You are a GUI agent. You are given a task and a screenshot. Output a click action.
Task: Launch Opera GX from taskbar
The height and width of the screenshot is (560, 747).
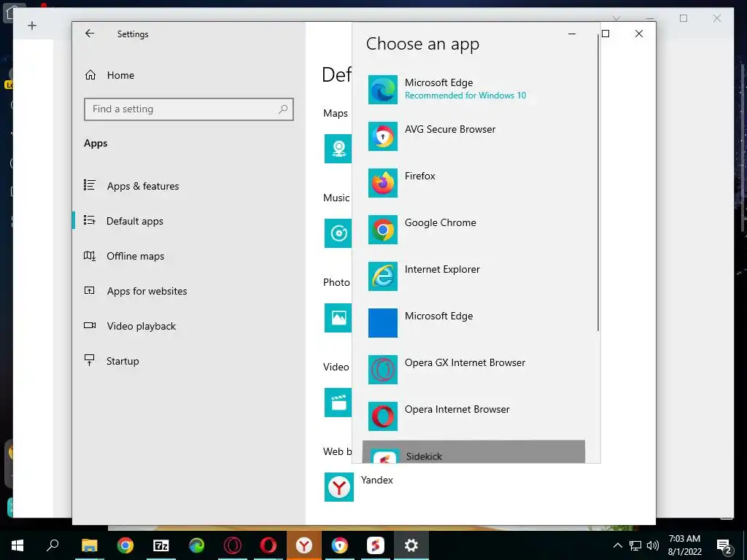point(233,545)
